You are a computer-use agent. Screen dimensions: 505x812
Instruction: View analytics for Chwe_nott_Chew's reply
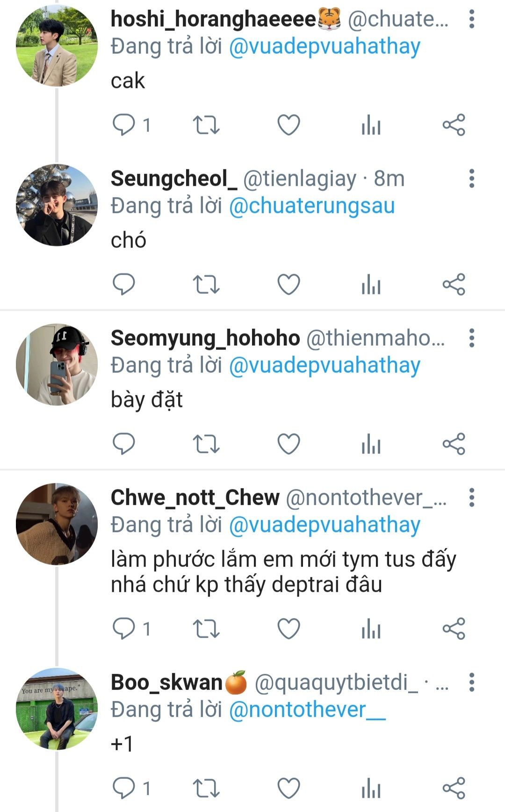coord(371,629)
